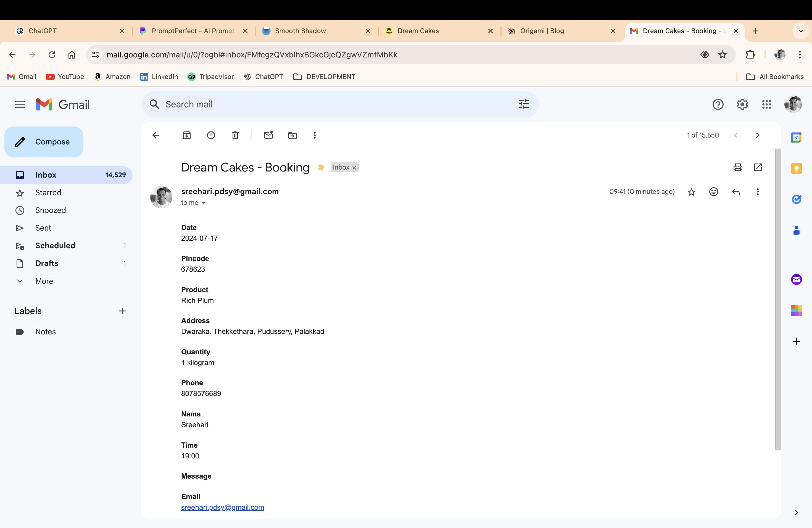
Task: Delete the email with the trash icon
Action: tap(235, 135)
